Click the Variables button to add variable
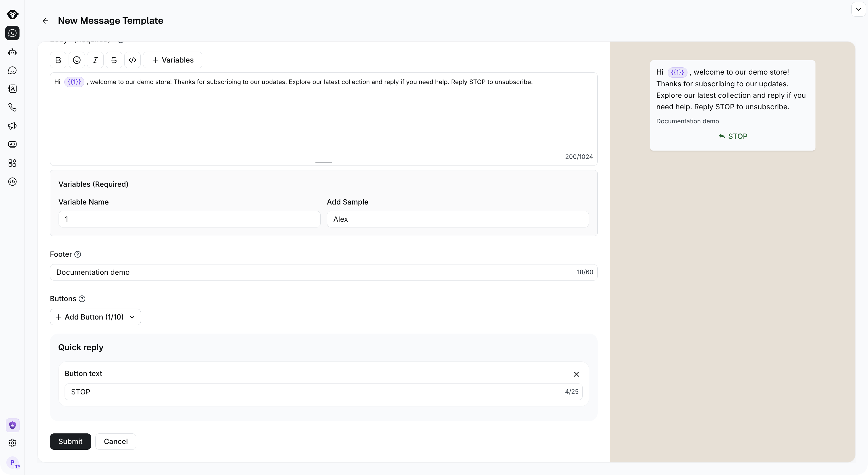This screenshot has height=475, width=868. 173,60
